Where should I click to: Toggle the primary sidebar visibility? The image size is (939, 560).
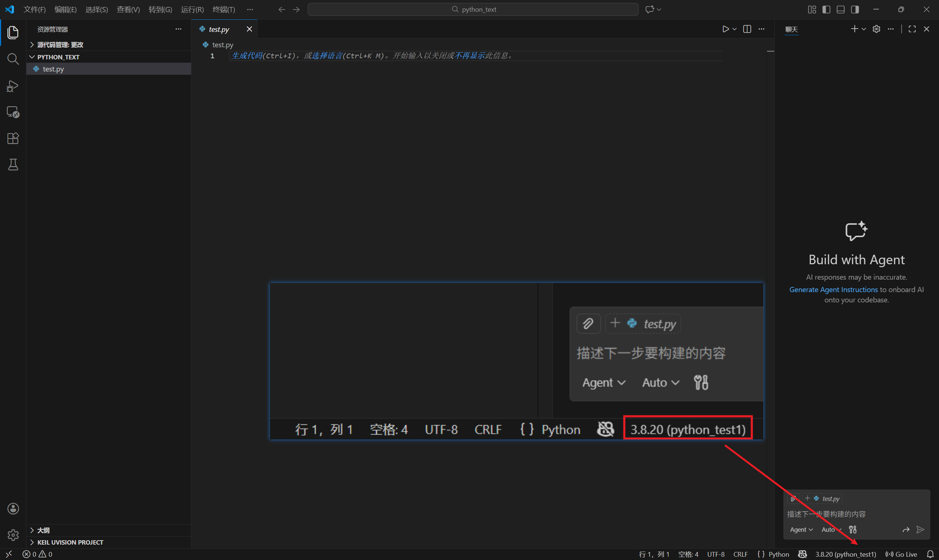(x=826, y=10)
